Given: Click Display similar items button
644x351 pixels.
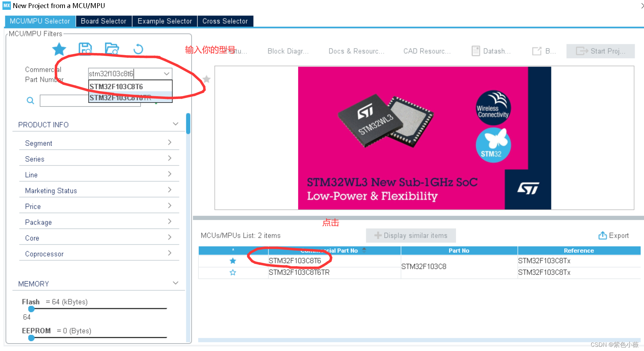Looking at the screenshot, I should (x=411, y=236).
